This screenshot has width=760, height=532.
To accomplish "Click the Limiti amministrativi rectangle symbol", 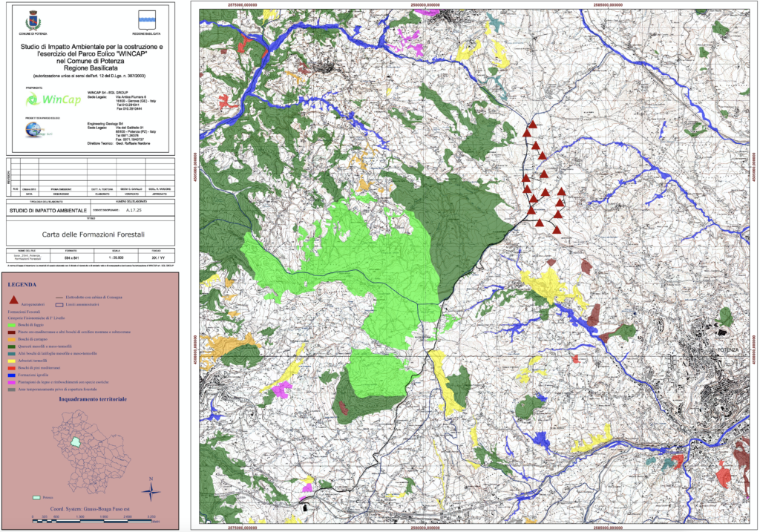I will (59, 305).
